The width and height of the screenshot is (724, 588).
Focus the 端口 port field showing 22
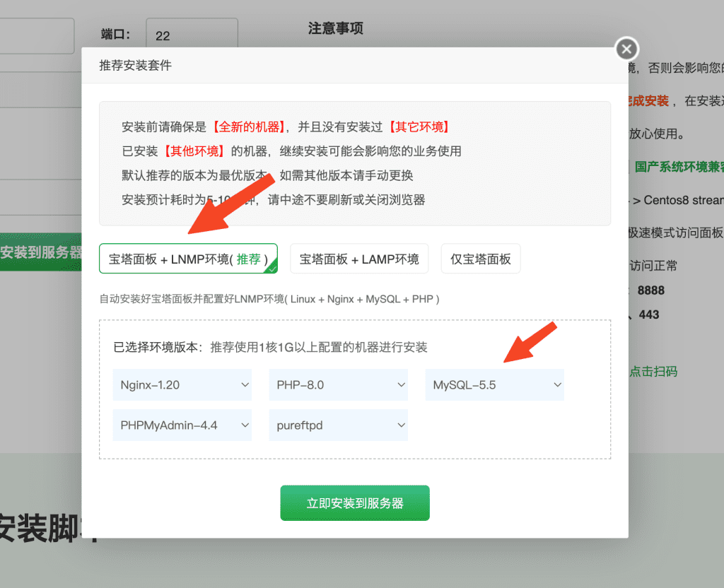192,35
